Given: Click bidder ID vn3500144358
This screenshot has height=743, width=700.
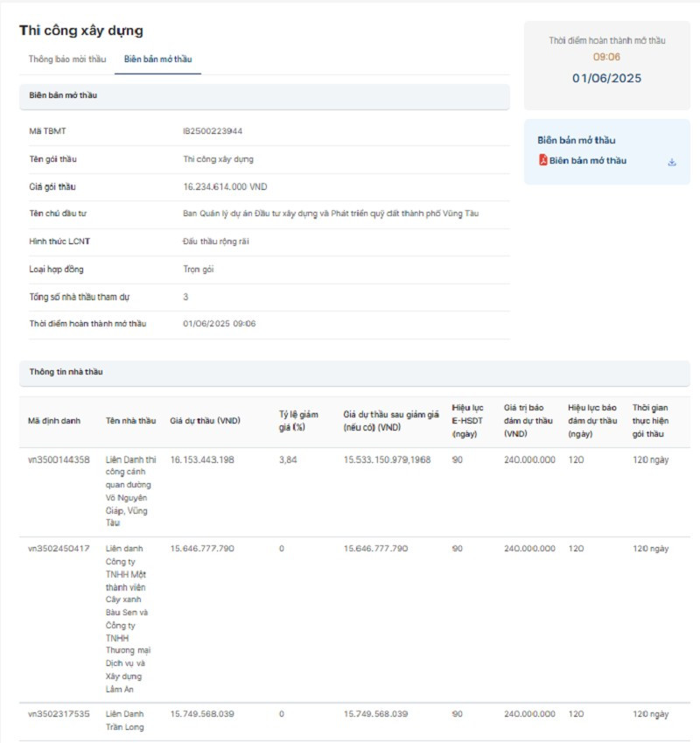Looking at the screenshot, I should point(59,459).
